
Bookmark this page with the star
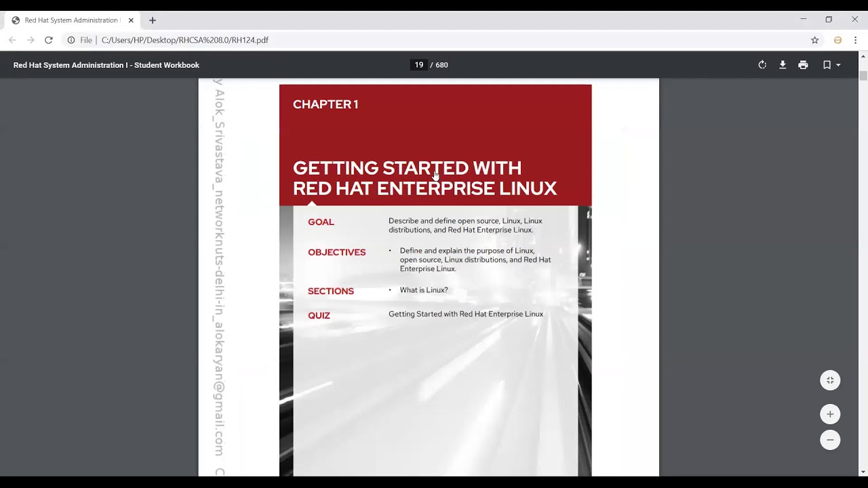coord(815,40)
